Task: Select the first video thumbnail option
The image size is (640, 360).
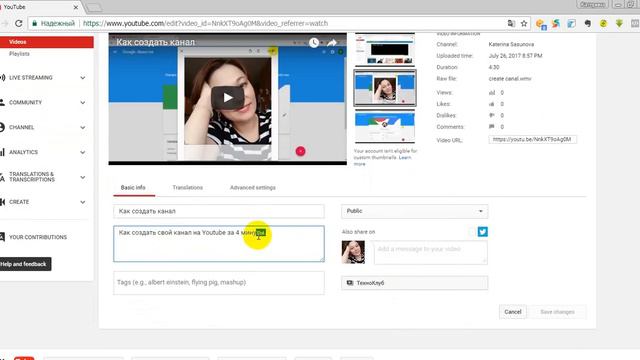Action: 385,49
